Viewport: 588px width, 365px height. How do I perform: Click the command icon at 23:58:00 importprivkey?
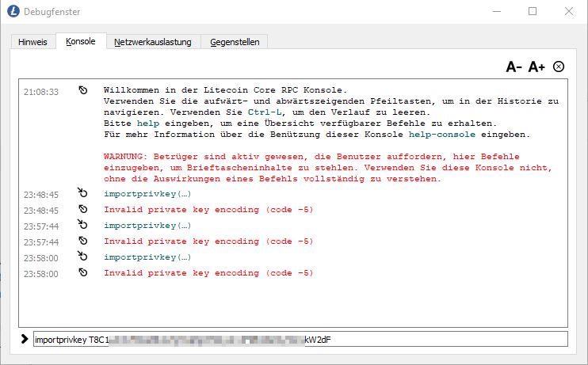82,256
